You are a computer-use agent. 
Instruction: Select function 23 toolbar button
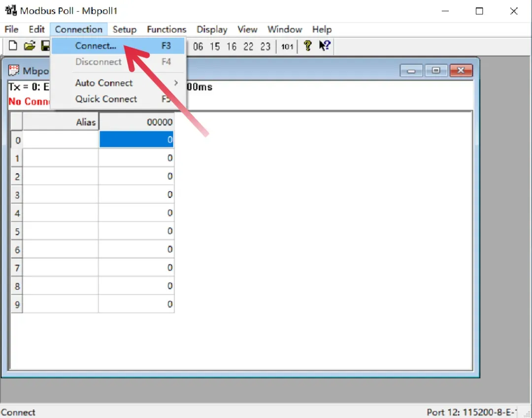(266, 46)
